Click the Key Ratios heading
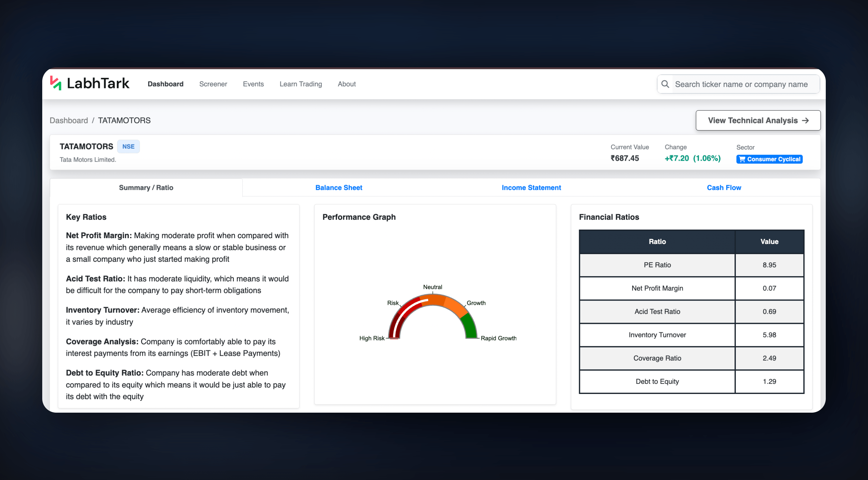 [86, 217]
